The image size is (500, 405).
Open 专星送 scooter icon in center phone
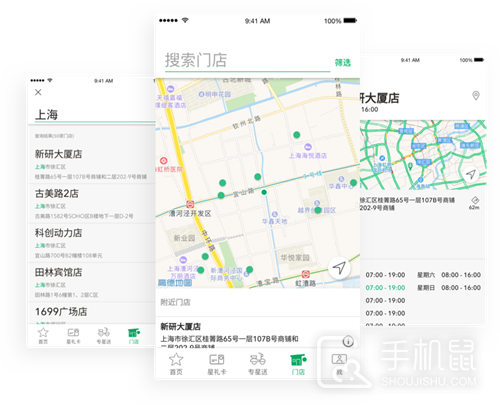pos(258,359)
